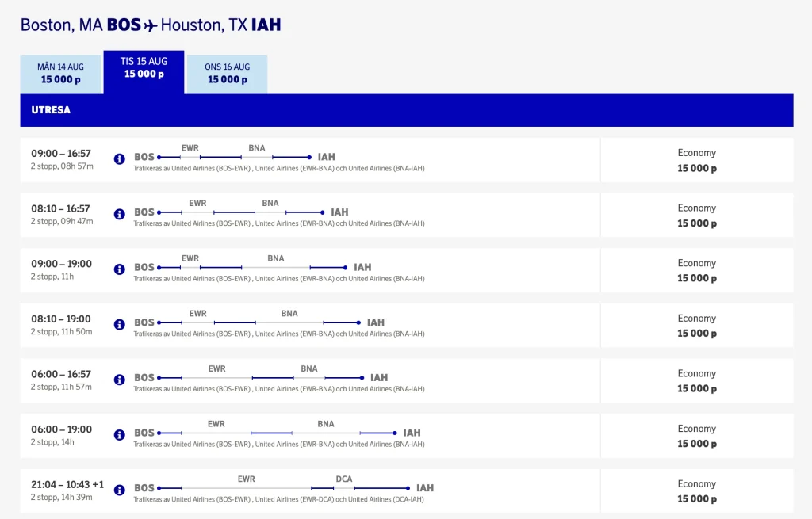Click '2 stopp, 11h' duration text
812x519 pixels.
click(x=52, y=277)
